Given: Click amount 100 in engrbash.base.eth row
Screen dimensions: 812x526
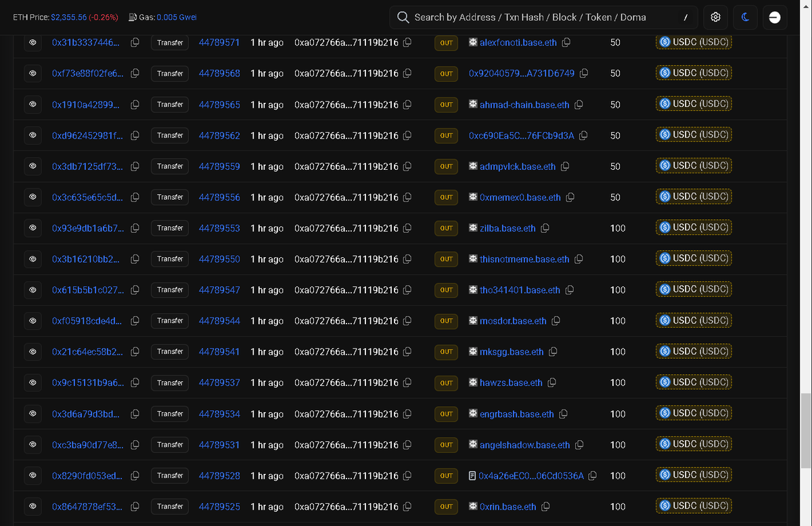Looking at the screenshot, I should click(618, 414).
